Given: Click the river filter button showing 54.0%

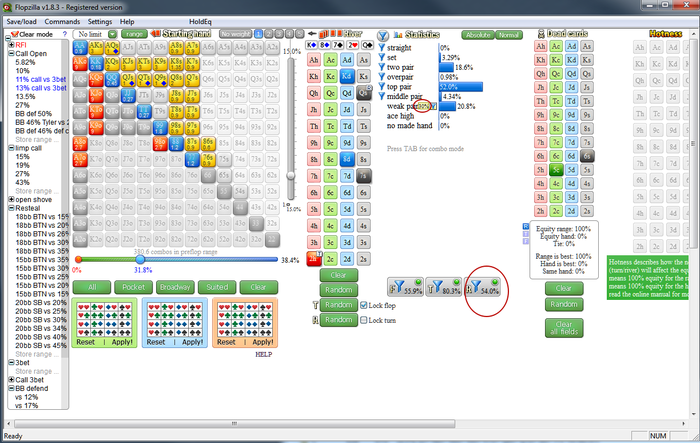Looking at the screenshot, I should click(482, 287).
